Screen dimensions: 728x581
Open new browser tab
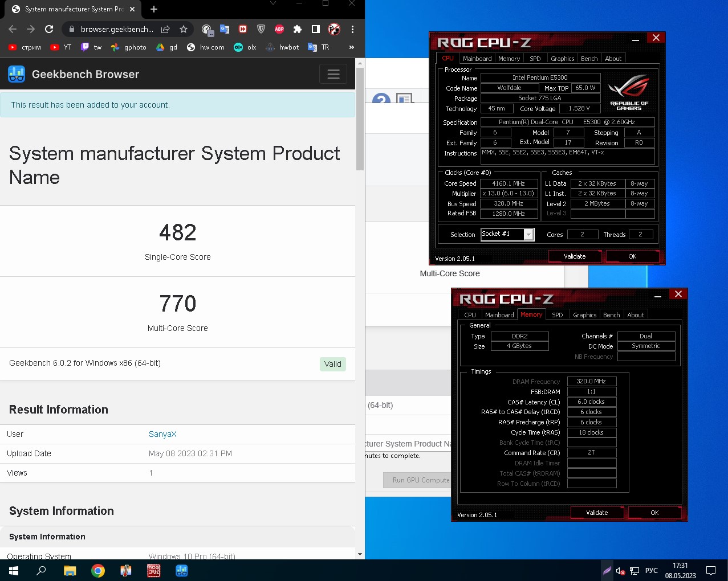pyautogui.click(x=154, y=9)
